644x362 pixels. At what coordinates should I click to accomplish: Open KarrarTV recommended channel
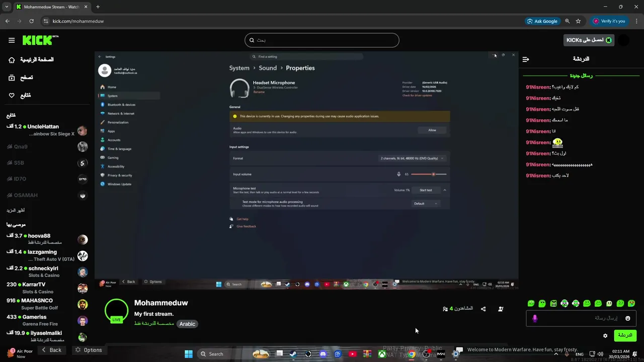(47, 288)
